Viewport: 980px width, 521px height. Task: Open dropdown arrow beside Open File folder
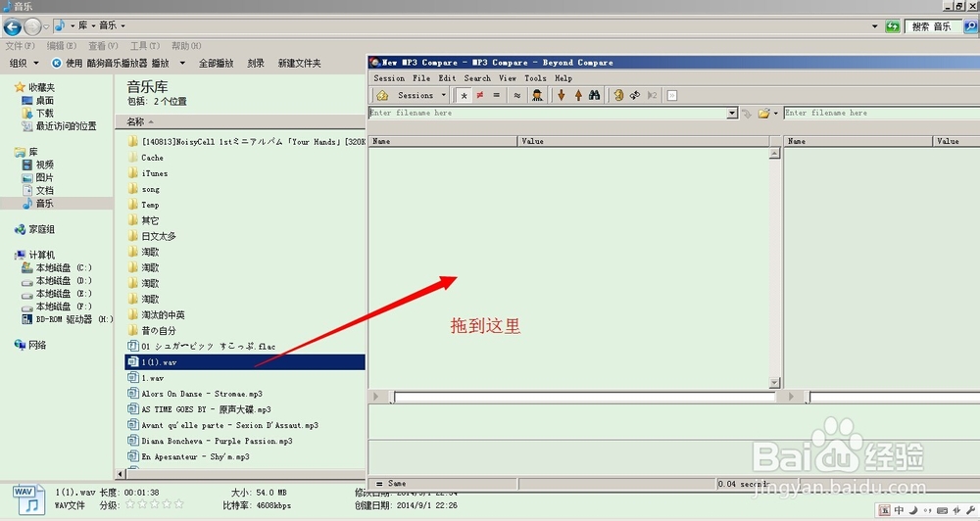tap(775, 114)
